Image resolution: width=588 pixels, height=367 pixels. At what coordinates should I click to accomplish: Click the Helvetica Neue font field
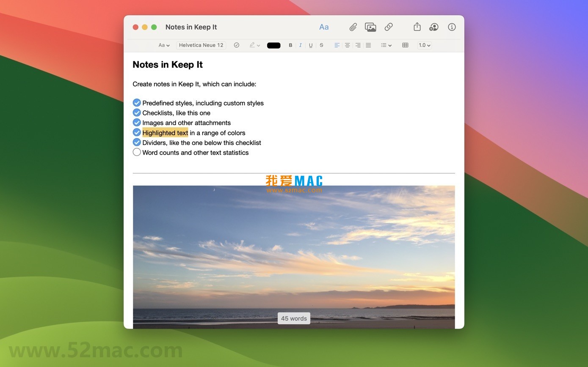pos(201,45)
